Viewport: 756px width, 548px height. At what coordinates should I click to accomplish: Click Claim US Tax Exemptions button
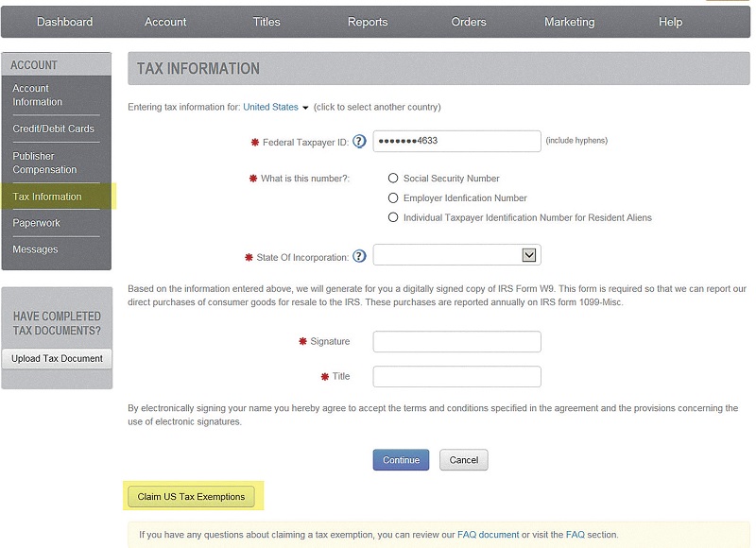click(x=191, y=496)
